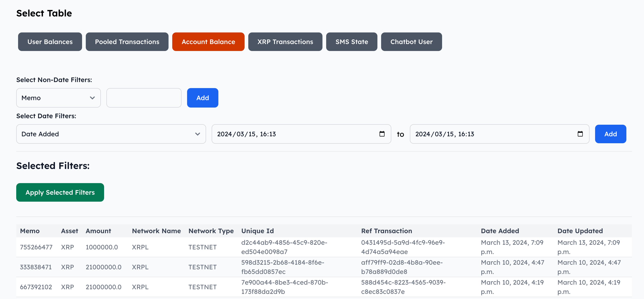The width and height of the screenshot is (644, 299).
Task: Switch to Pooled Transactions table
Action: click(127, 42)
